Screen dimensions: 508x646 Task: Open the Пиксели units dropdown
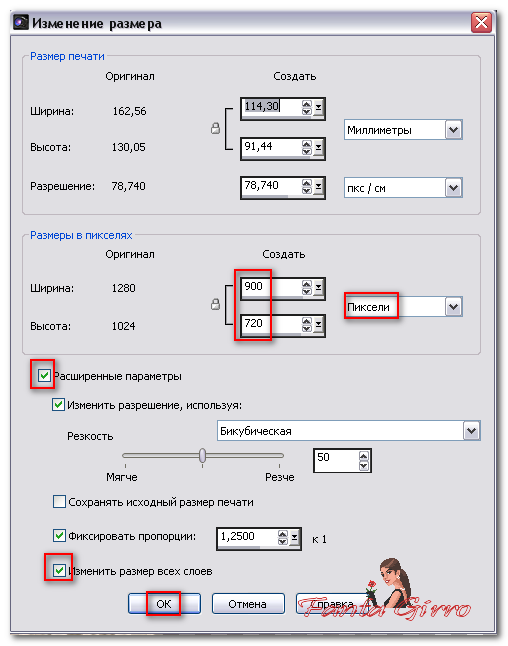coord(453,307)
